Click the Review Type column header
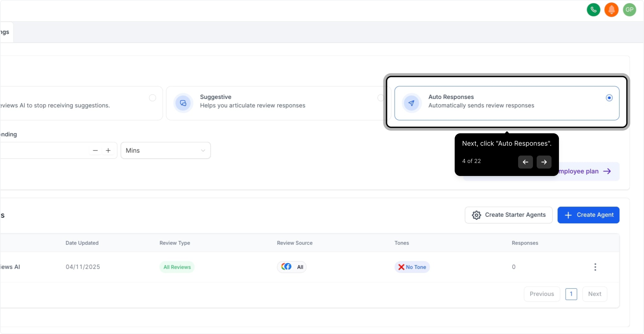The height and width of the screenshot is (334, 644). coord(175,243)
